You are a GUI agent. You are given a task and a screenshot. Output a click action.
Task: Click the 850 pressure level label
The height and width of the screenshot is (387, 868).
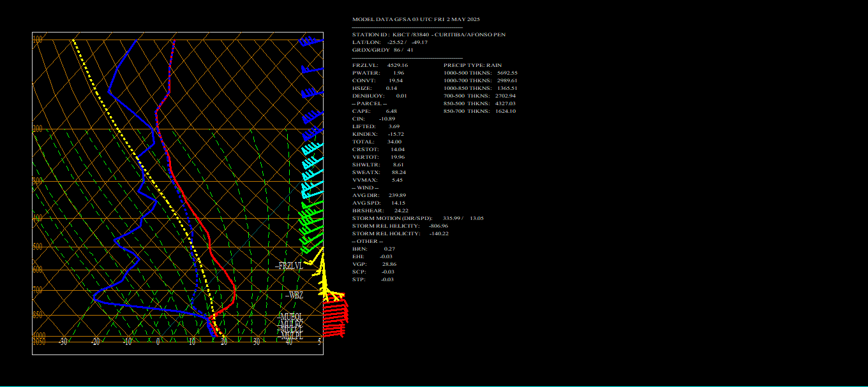pos(37,315)
